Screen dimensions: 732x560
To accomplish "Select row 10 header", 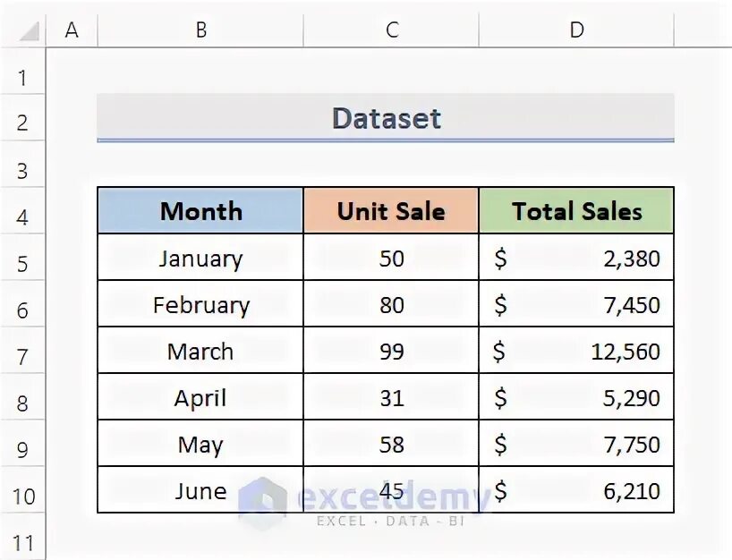I will point(22,496).
